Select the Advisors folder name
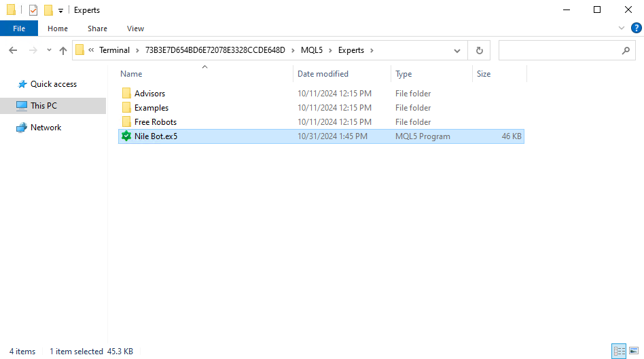This screenshot has width=644, height=359. (x=150, y=94)
